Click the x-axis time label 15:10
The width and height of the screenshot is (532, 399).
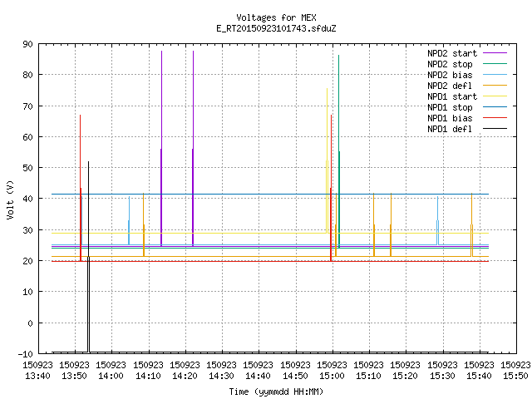[x=369, y=376]
